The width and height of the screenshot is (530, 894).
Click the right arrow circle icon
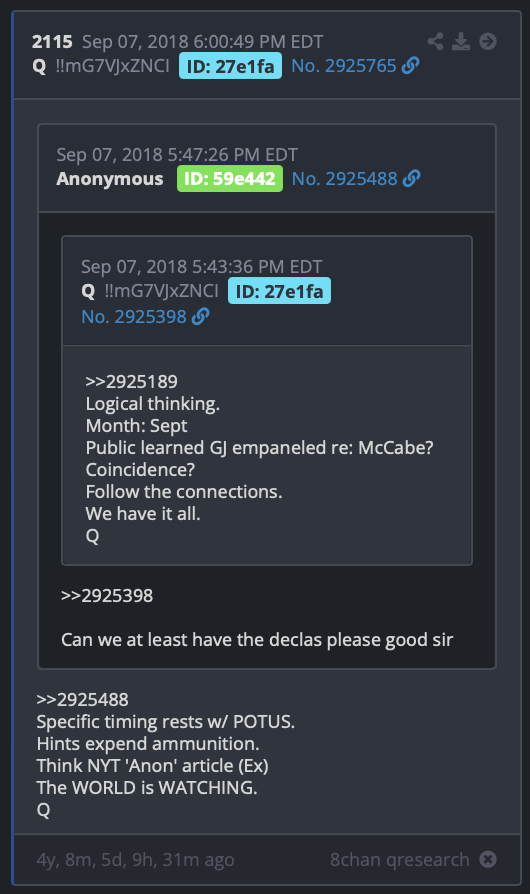tap(488, 41)
